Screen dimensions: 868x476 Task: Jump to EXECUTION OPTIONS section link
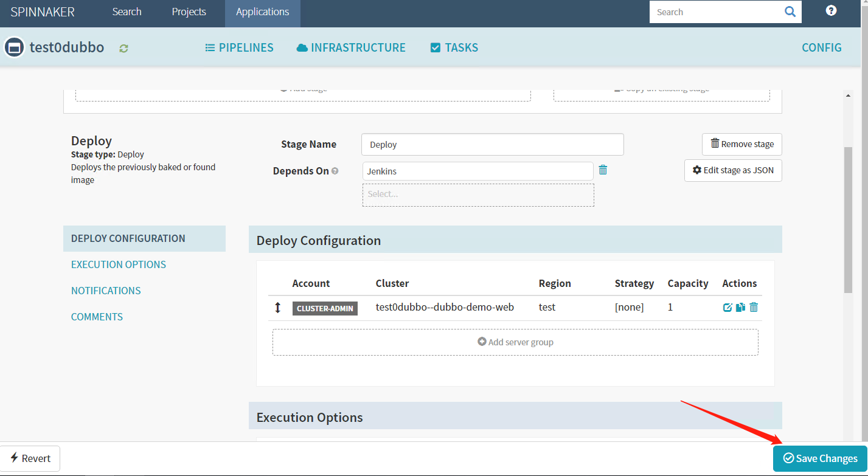point(119,264)
